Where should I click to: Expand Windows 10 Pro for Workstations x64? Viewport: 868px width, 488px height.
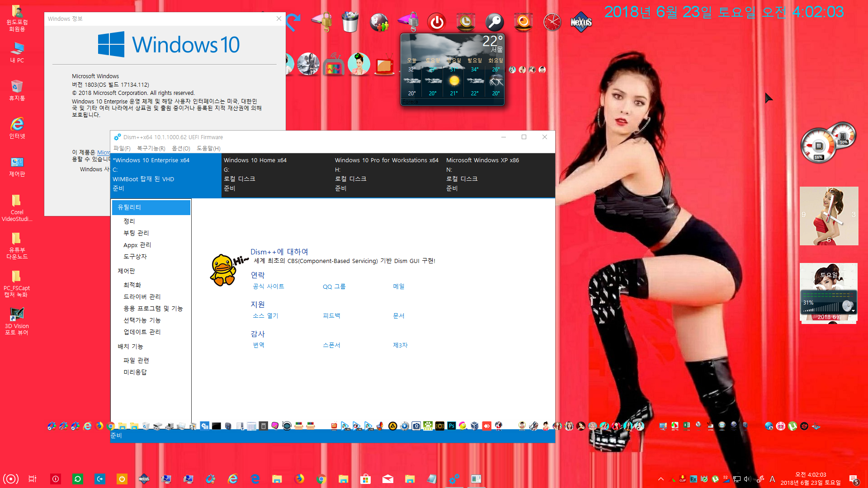point(387,160)
